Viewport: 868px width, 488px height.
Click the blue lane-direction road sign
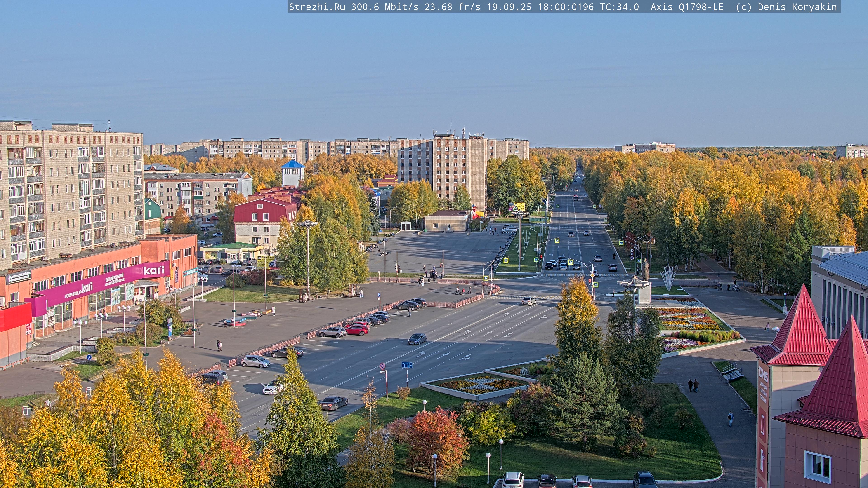point(407,365)
